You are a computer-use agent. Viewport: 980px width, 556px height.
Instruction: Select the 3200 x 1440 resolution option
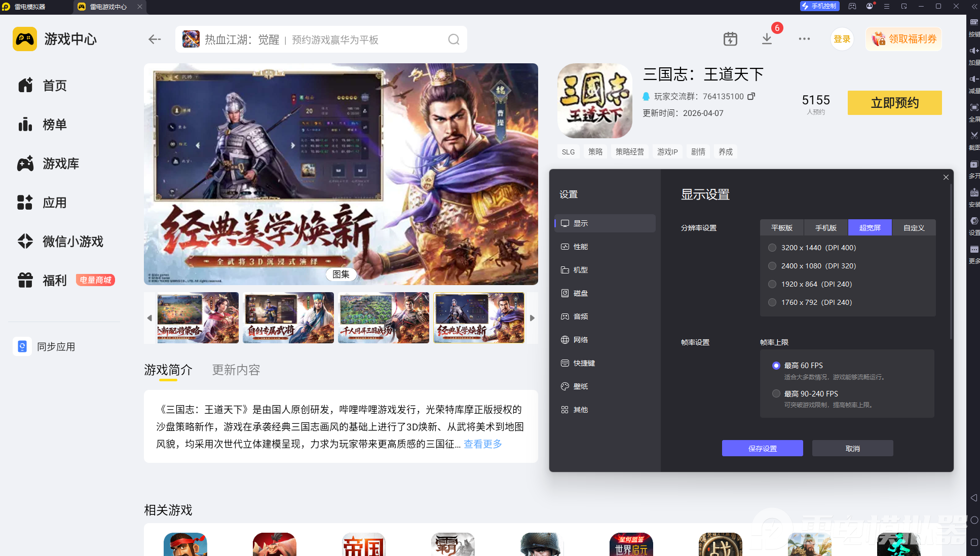coord(772,248)
